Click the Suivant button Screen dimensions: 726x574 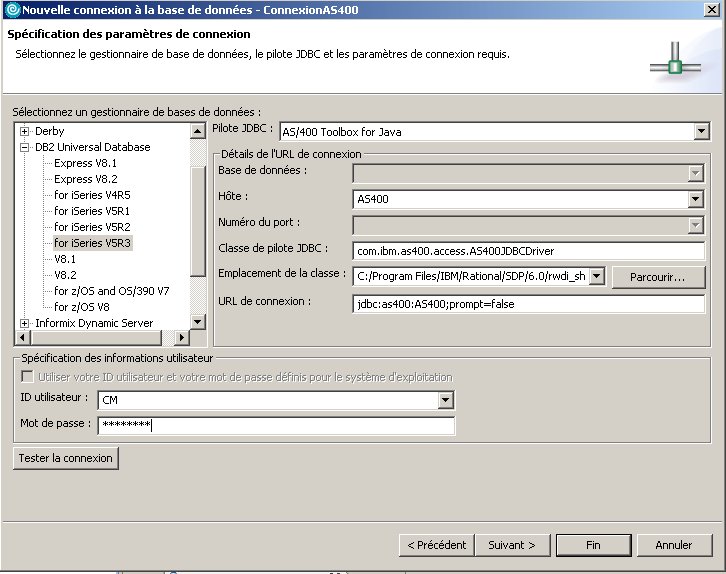point(512,545)
